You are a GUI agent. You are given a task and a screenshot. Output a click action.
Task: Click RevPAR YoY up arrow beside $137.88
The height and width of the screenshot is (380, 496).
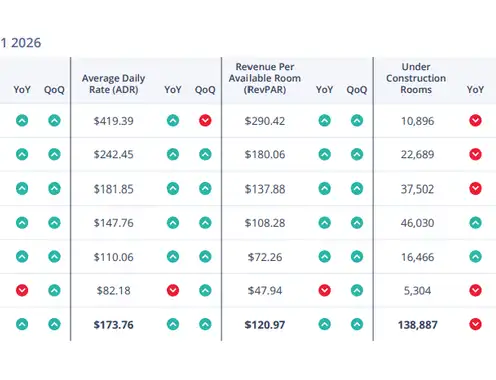(x=324, y=189)
